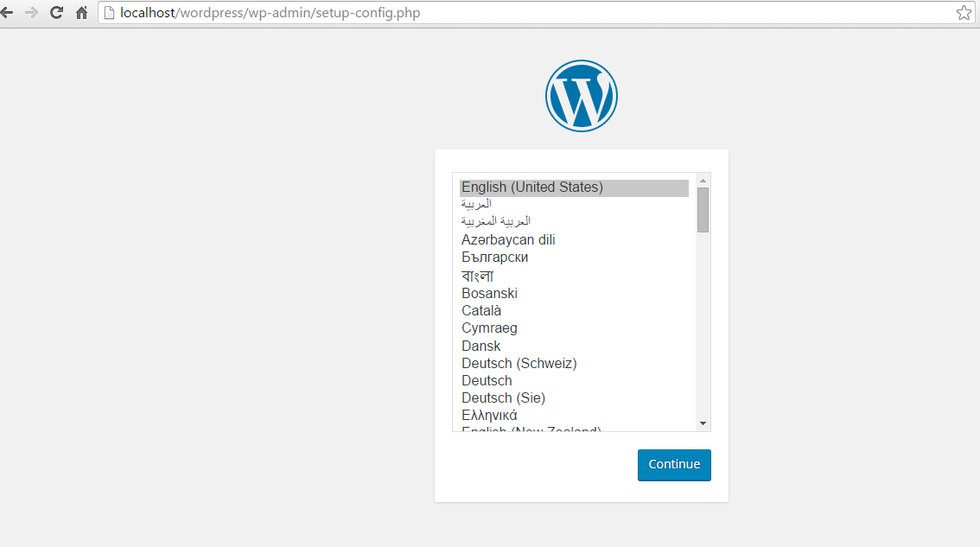Go back using the browser back arrow
Viewport: 980px width, 547px height.
[x=7, y=12]
